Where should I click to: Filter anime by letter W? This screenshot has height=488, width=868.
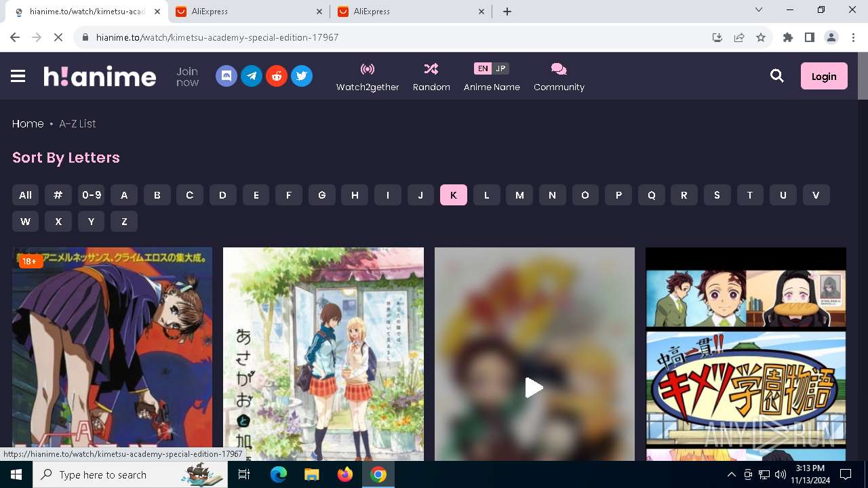[25, 222]
